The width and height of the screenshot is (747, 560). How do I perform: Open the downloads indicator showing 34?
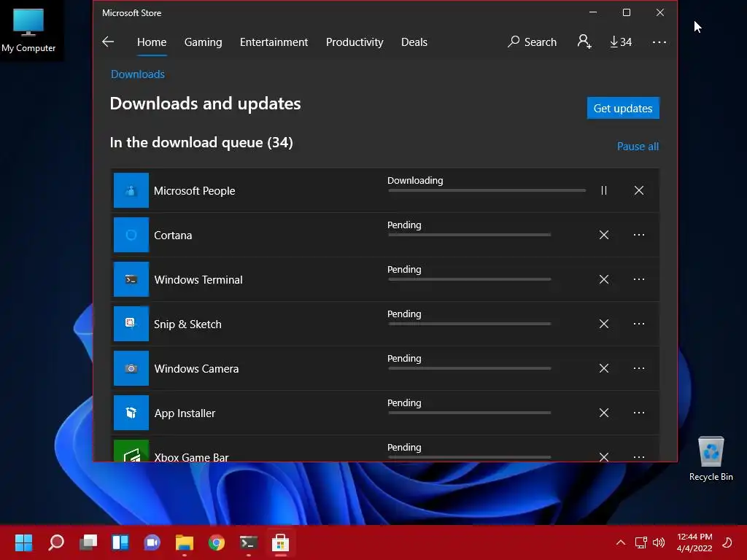click(621, 42)
